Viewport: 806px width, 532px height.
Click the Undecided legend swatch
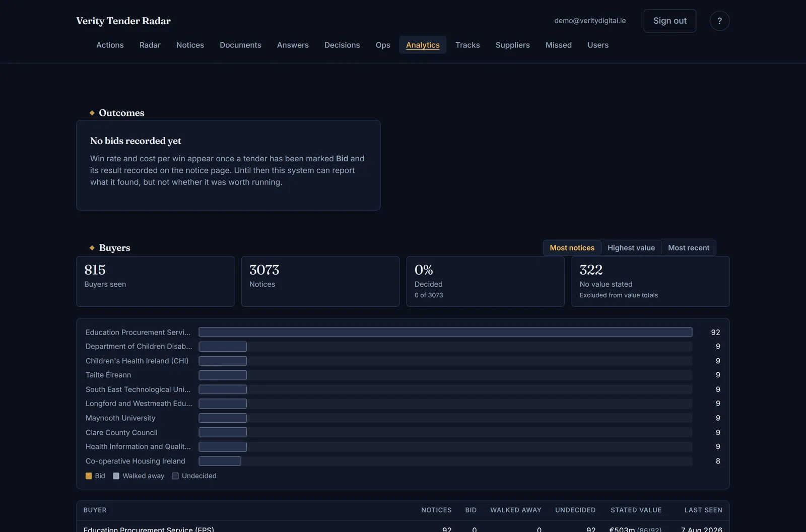(x=175, y=476)
